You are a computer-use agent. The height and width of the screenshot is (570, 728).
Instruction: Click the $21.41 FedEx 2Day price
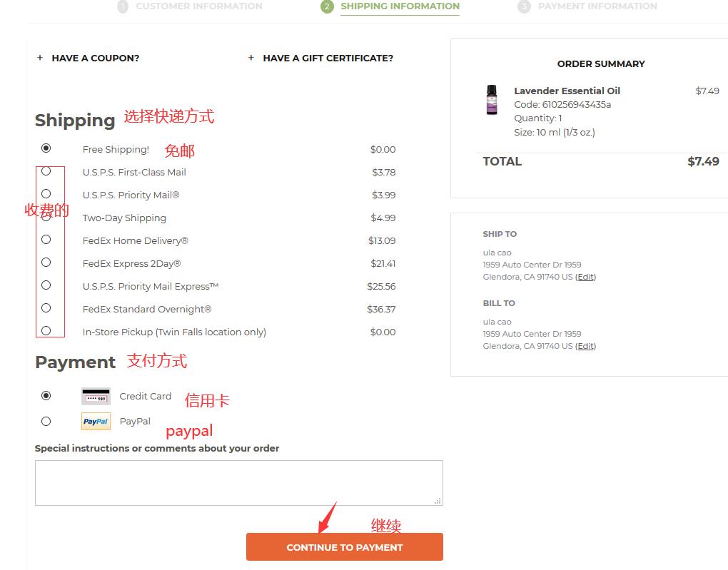[383, 264]
